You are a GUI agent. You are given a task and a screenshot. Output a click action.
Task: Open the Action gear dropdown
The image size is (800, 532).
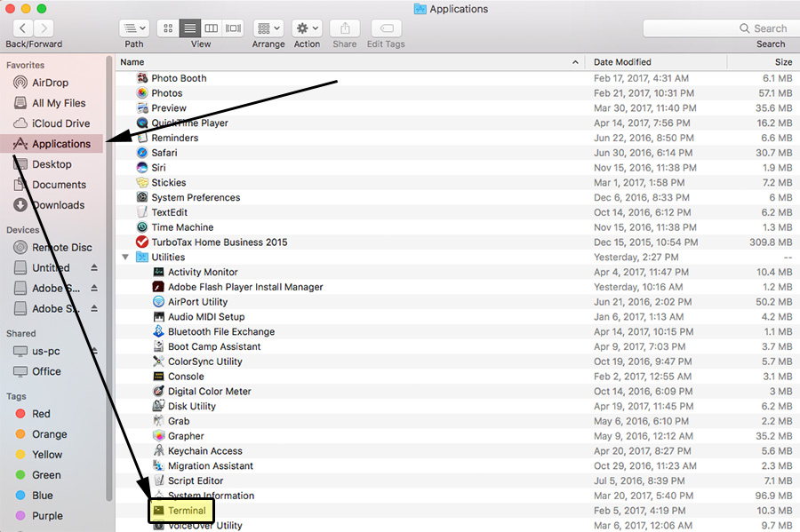coord(308,28)
